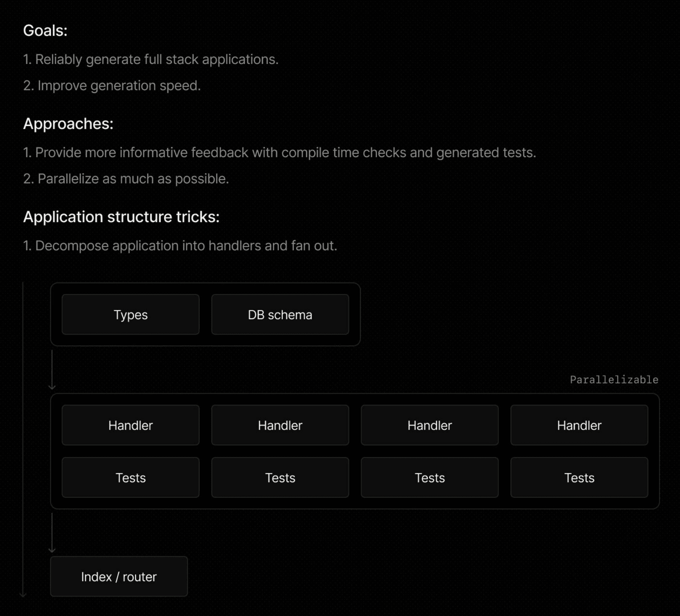
Task: Click the Approaches heading
Action: click(x=68, y=124)
